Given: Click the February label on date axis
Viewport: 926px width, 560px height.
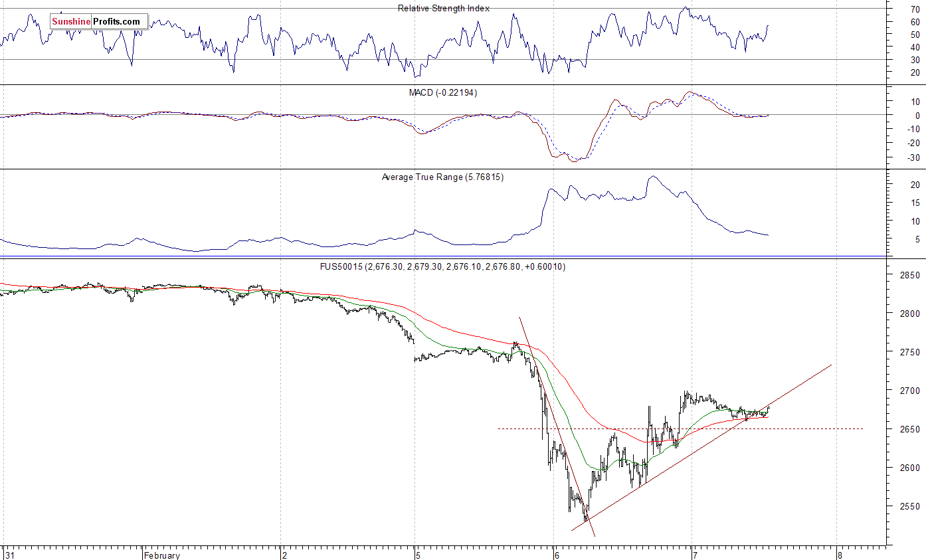Looking at the screenshot, I should tap(162, 555).
